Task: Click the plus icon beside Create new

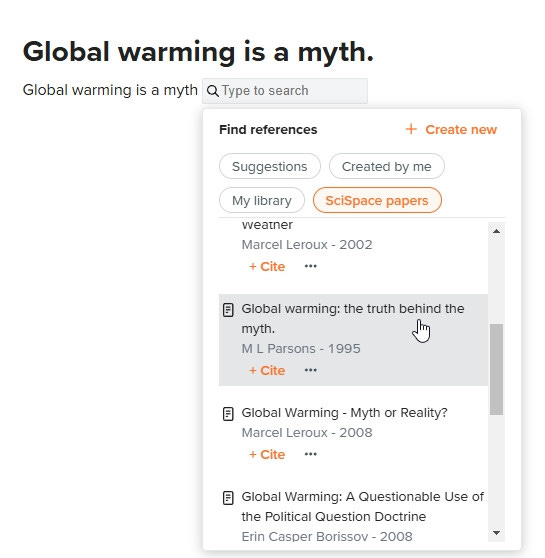Action: (411, 129)
